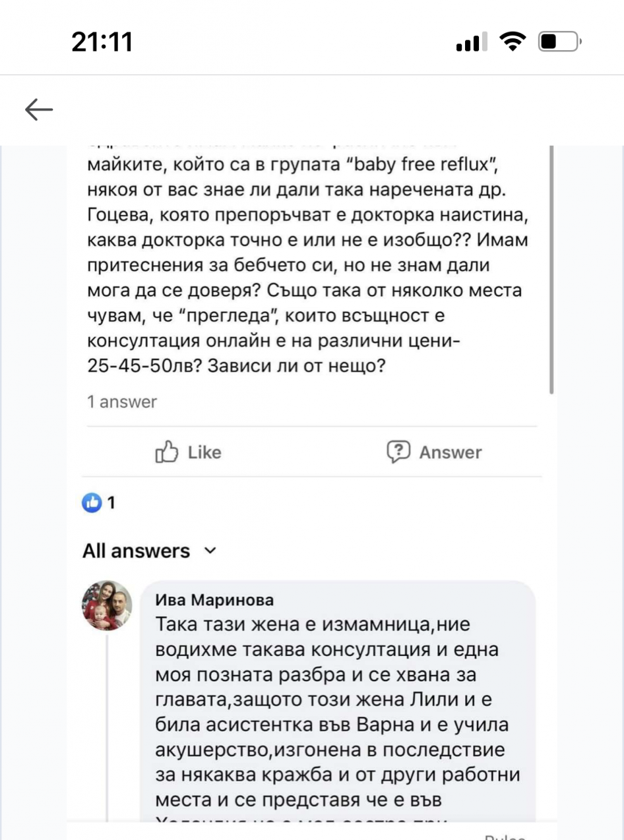Open the All answers sort label
This screenshot has width=624, height=840.
pyautogui.click(x=136, y=551)
